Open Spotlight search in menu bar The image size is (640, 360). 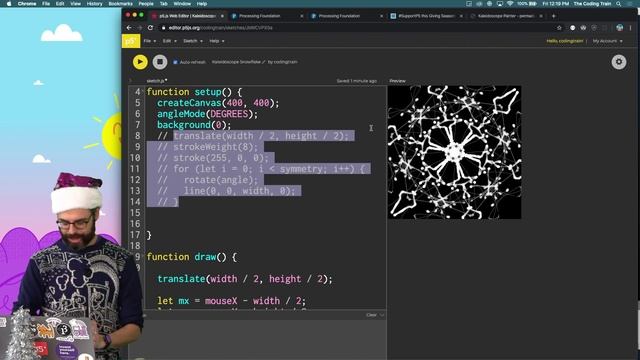[619, 4]
